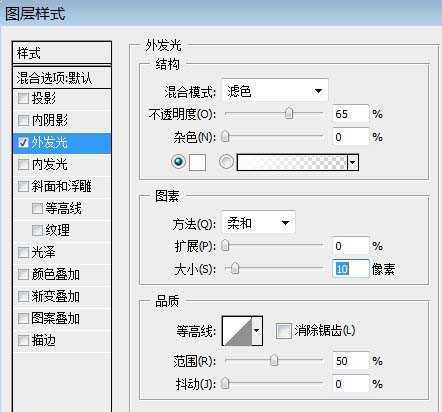Click the 杂色 noise slider handle
The width and height of the screenshot is (442, 412).
click(226, 136)
